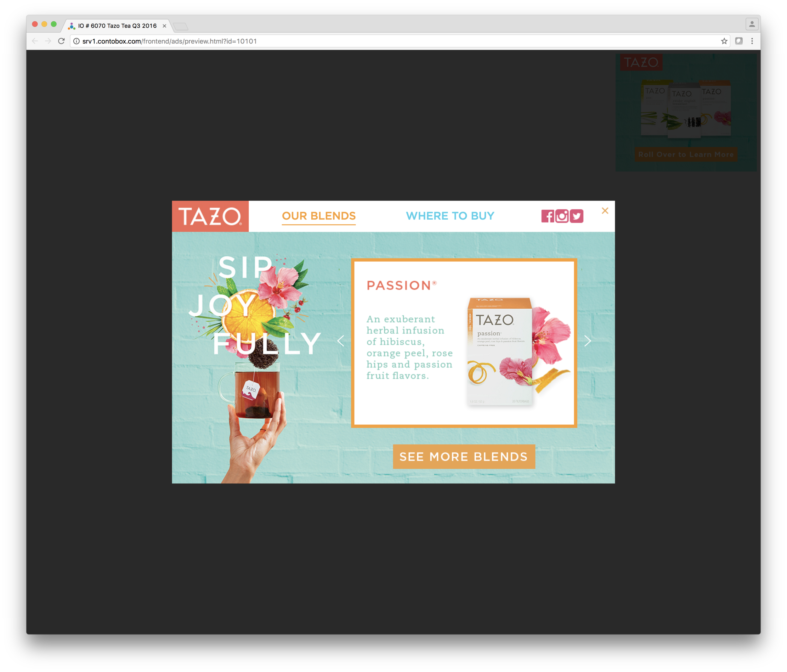Image resolution: width=787 pixels, height=672 pixels.
Task: Open a new browser tab
Action: coord(180,26)
